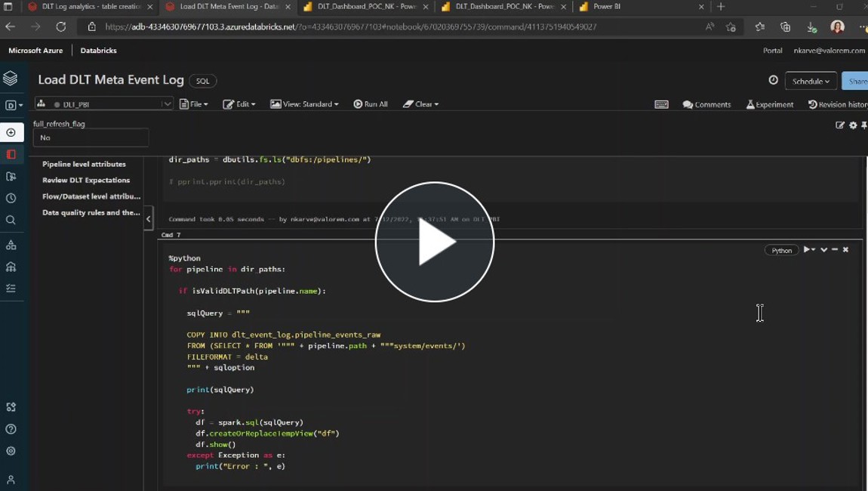This screenshot has width=868, height=491.
Task: Pin the widget panel with pin icon
Action: [x=863, y=125]
